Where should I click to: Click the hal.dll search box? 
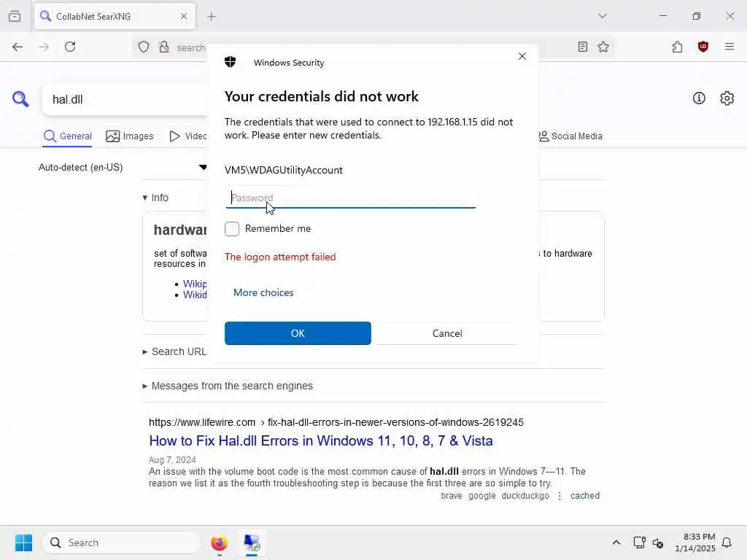[125, 99]
